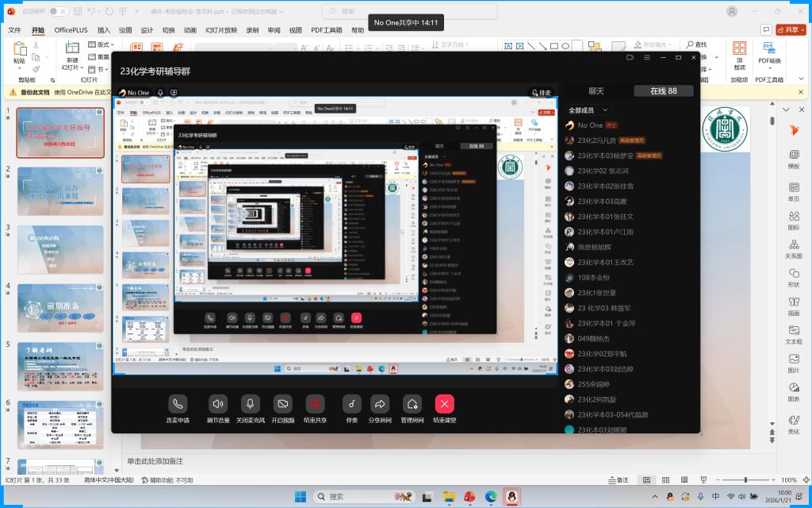
Task: Open the 模板 template icon in sidebar
Action: (x=793, y=157)
